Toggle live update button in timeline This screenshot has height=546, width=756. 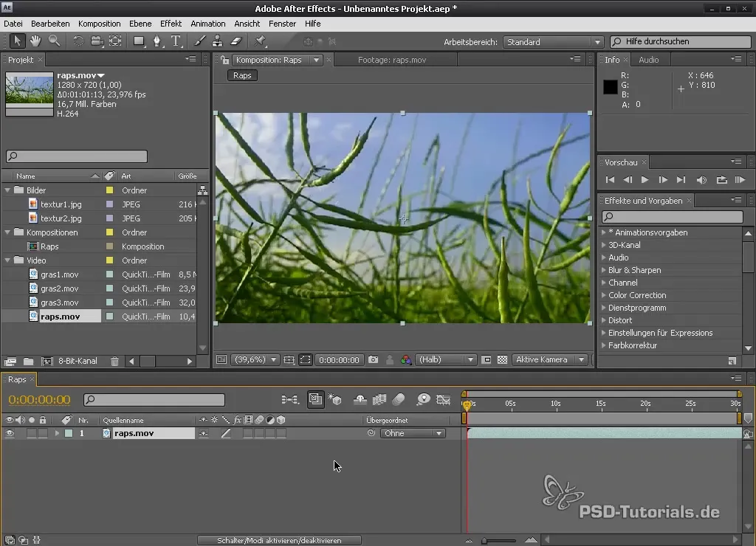point(315,399)
